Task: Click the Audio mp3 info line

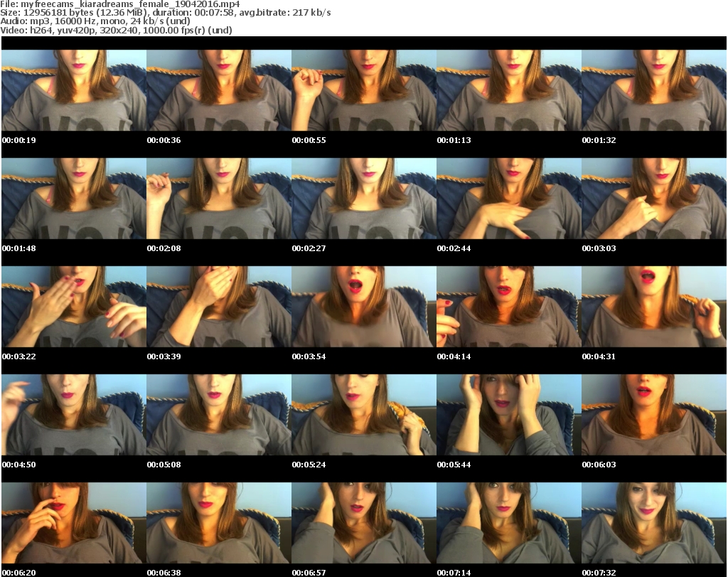Action: pyautogui.click(x=95, y=21)
